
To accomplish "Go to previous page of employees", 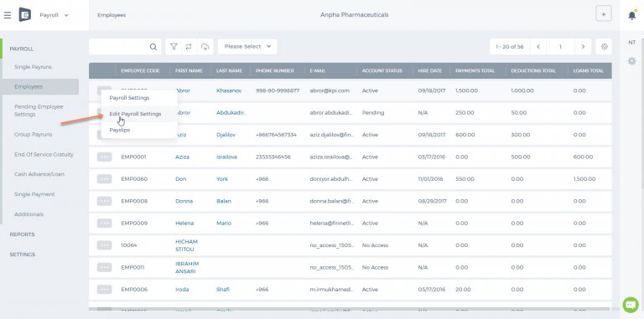I will (538, 47).
